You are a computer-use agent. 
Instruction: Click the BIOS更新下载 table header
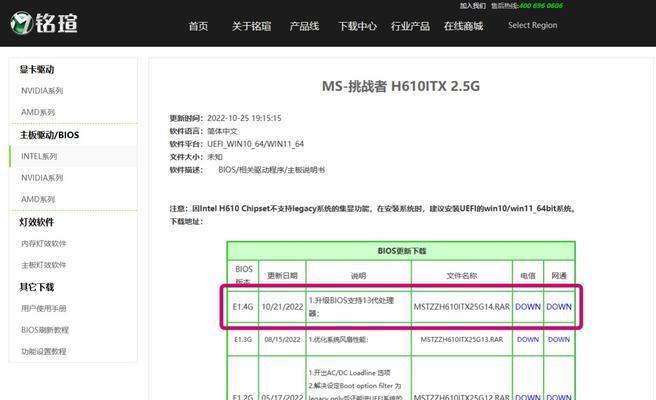[x=402, y=251]
